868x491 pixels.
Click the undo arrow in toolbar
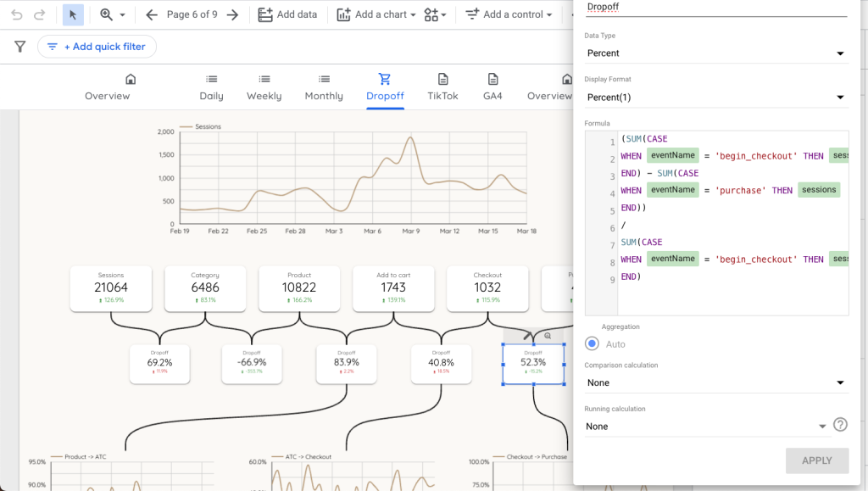click(17, 14)
